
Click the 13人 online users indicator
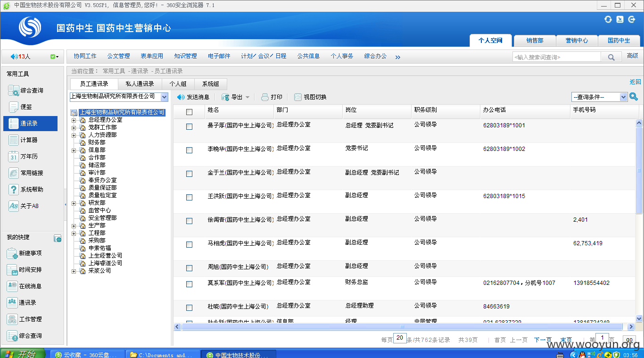21,57
